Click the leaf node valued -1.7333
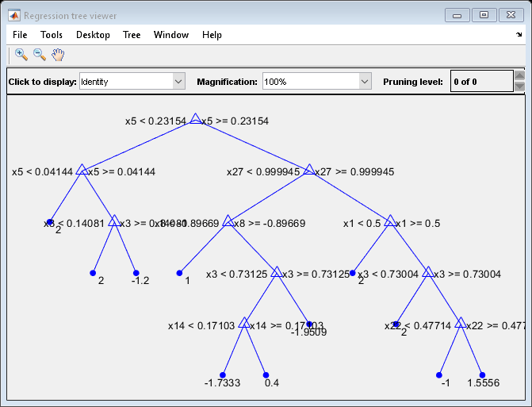 (x=223, y=374)
